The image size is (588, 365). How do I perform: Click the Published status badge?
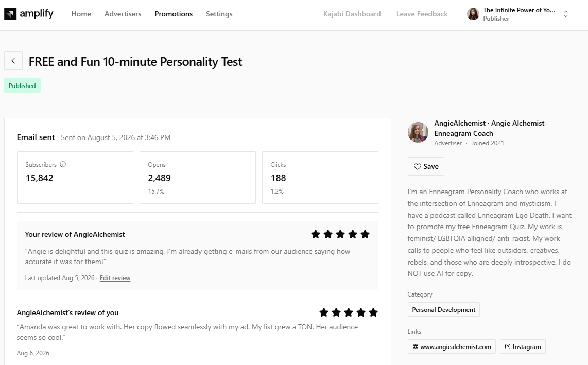[x=22, y=85]
